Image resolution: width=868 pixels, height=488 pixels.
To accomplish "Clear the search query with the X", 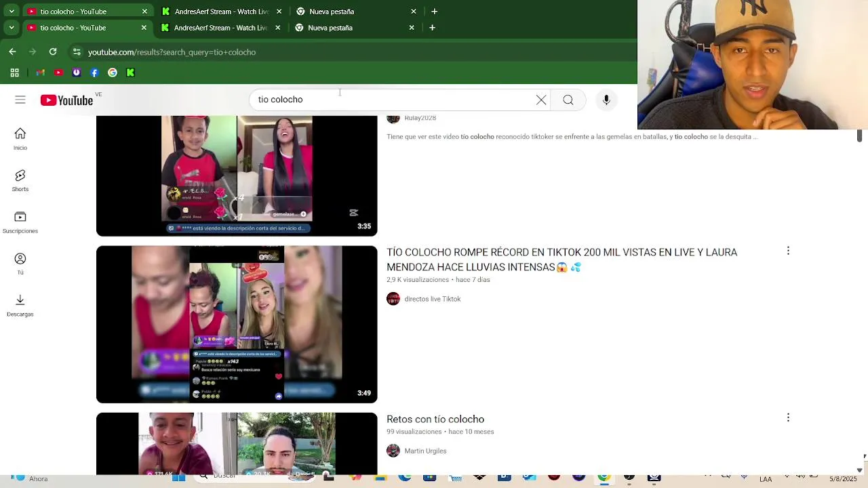I will [541, 100].
